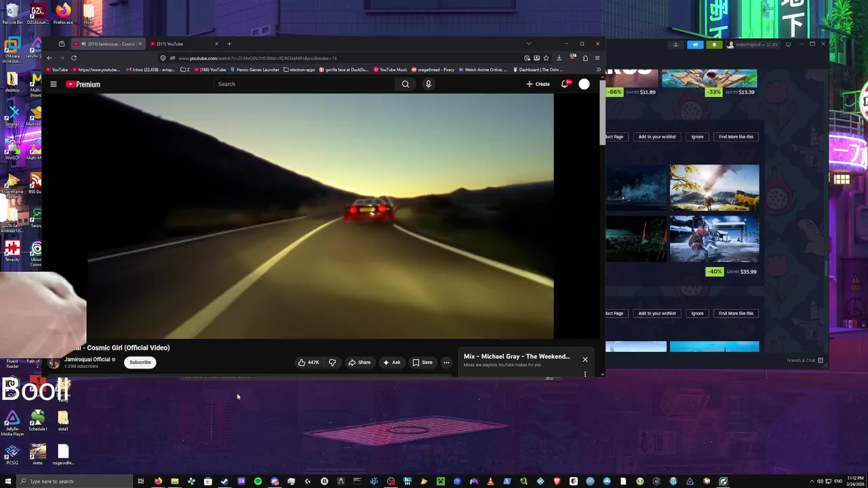Click the YouTube search magnifier button
Screen dimensions: 868x488
pyautogui.click(x=406, y=84)
